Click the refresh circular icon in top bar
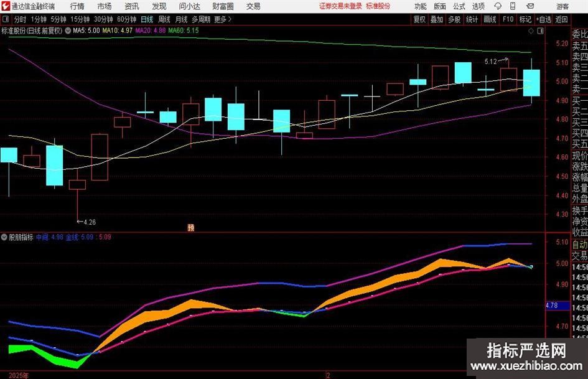The height and width of the screenshot is (379, 588). pyautogui.click(x=498, y=6)
